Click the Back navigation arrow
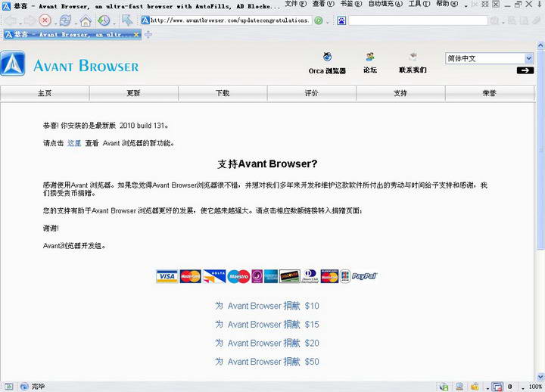Image resolution: width=545 pixels, height=392 pixels. coord(11,20)
